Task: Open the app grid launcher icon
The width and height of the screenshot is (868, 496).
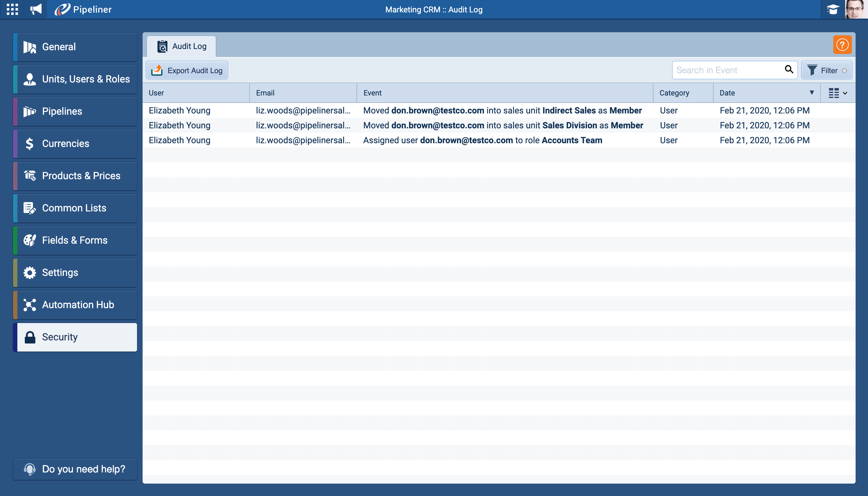Action: pos(12,9)
